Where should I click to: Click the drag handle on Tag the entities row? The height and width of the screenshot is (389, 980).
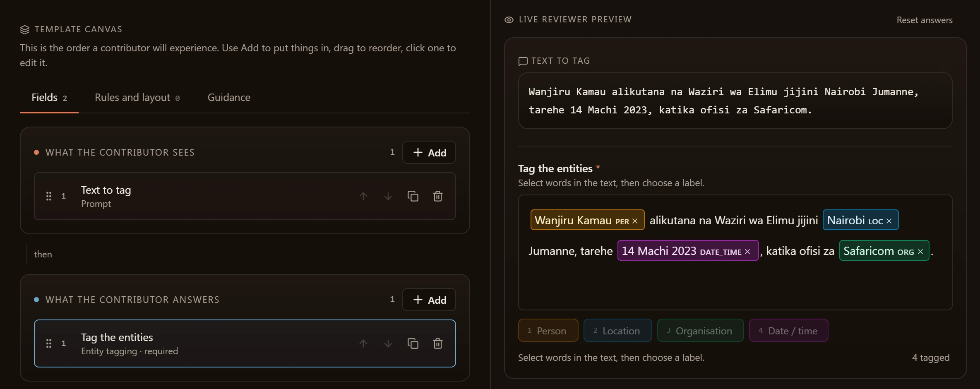point(49,343)
